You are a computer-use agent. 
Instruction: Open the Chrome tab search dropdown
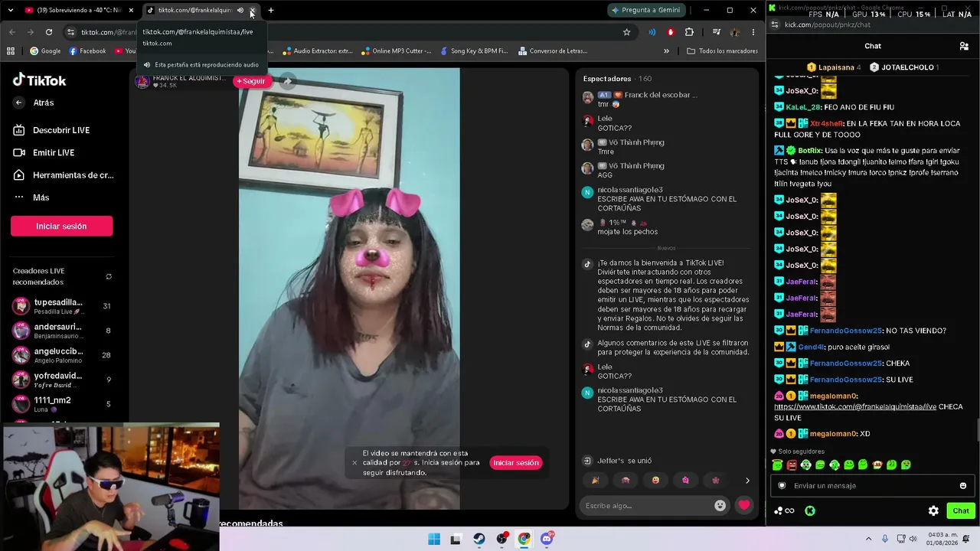(x=11, y=11)
